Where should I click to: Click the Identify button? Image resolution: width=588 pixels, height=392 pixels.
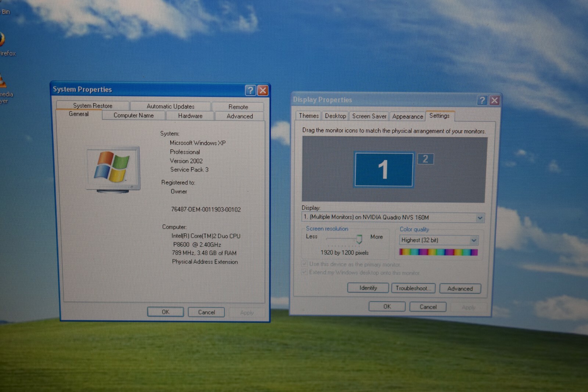click(x=368, y=288)
